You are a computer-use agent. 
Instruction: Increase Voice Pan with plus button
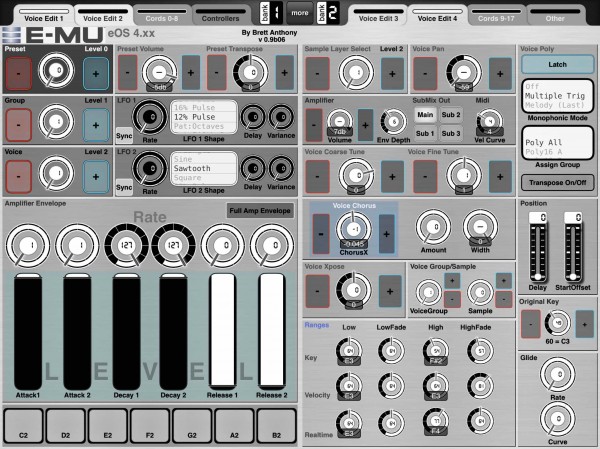(500, 74)
